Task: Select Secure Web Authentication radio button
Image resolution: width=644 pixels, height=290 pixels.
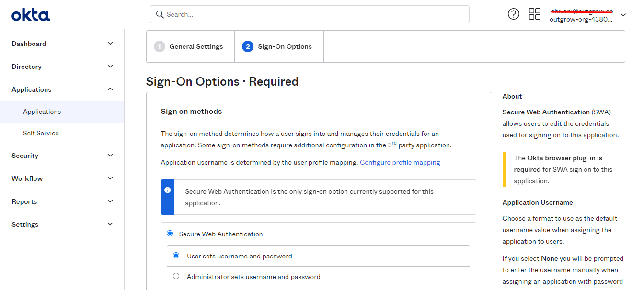Action: click(x=170, y=234)
